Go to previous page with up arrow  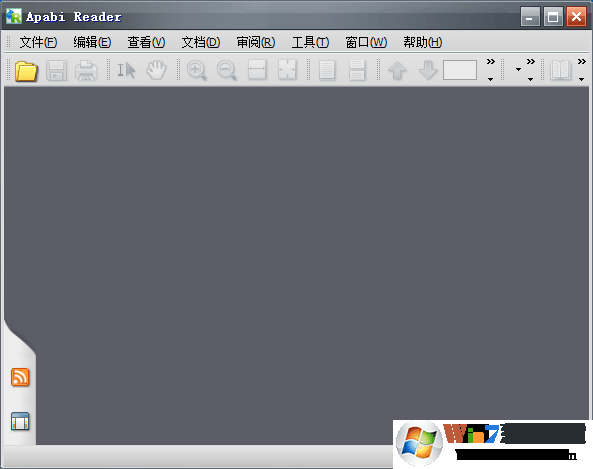pos(397,71)
